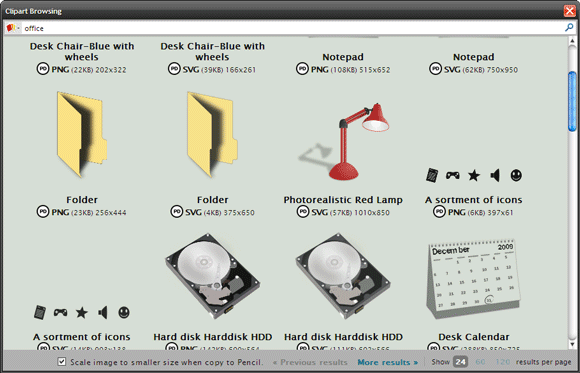Choose the sortment of icons PNG strip
The image size is (580, 373).
tap(474, 175)
